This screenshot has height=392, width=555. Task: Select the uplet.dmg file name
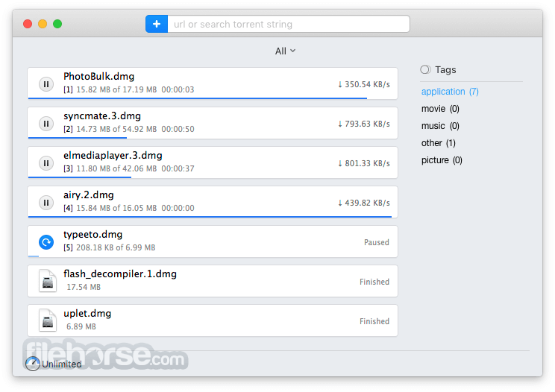(x=87, y=314)
